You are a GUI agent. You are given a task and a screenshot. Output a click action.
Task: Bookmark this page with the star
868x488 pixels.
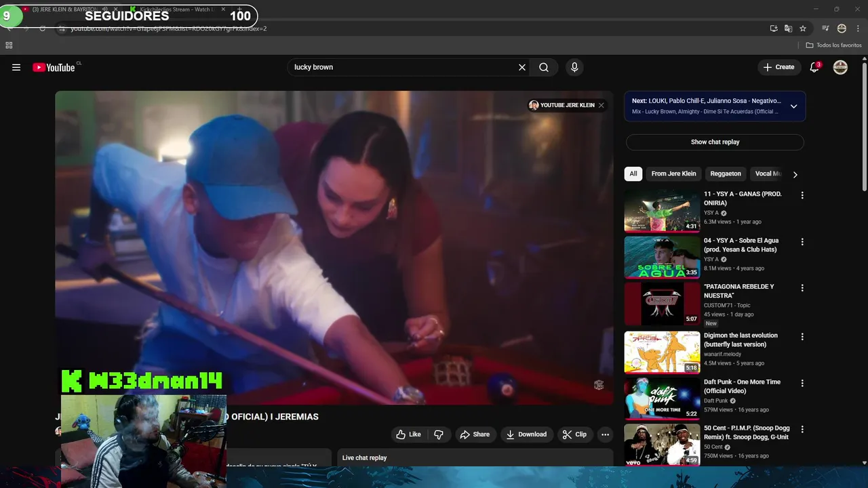pyautogui.click(x=803, y=28)
